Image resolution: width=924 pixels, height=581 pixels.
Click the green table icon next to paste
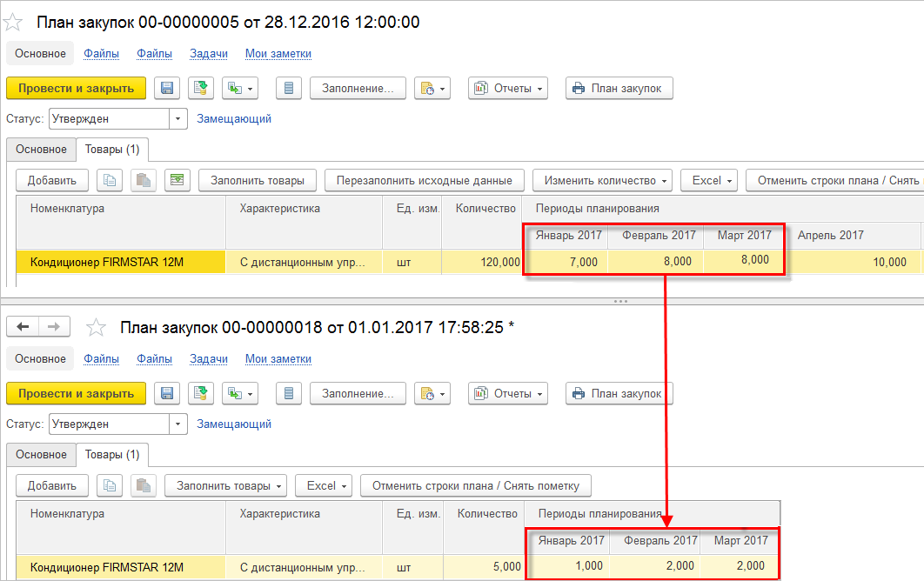pos(177,180)
